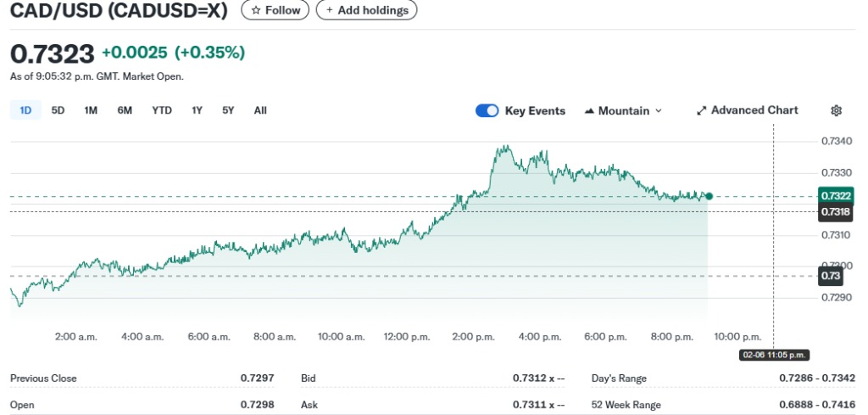Viewport: 868px width, 415px height.
Task: Click the 02-06 11:05 p.m. time marker
Action: [x=774, y=355]
